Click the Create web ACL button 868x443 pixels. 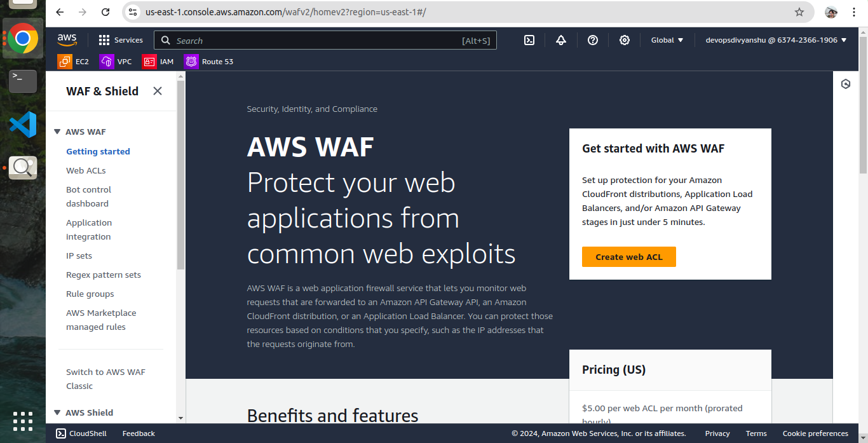[628, 257]
